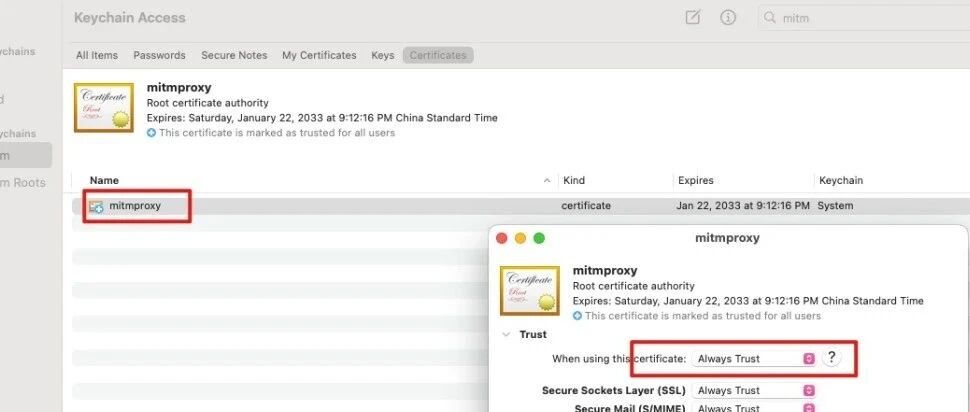Focus the search field containing mitm
This screenshot has width=970, height=412.
point(866,18)
